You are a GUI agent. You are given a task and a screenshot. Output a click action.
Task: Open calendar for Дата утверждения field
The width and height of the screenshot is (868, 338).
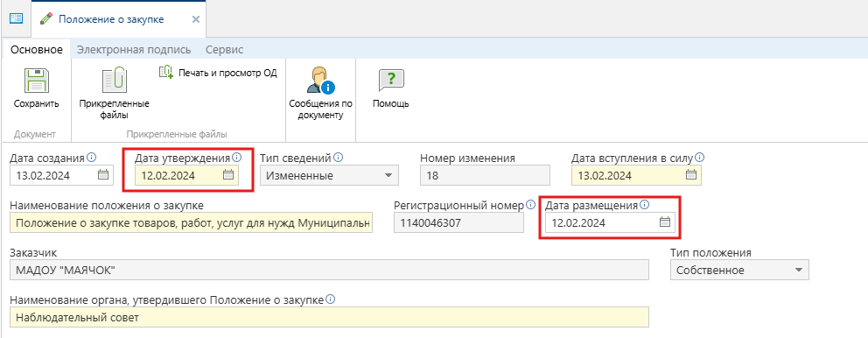tap(228, 175)
